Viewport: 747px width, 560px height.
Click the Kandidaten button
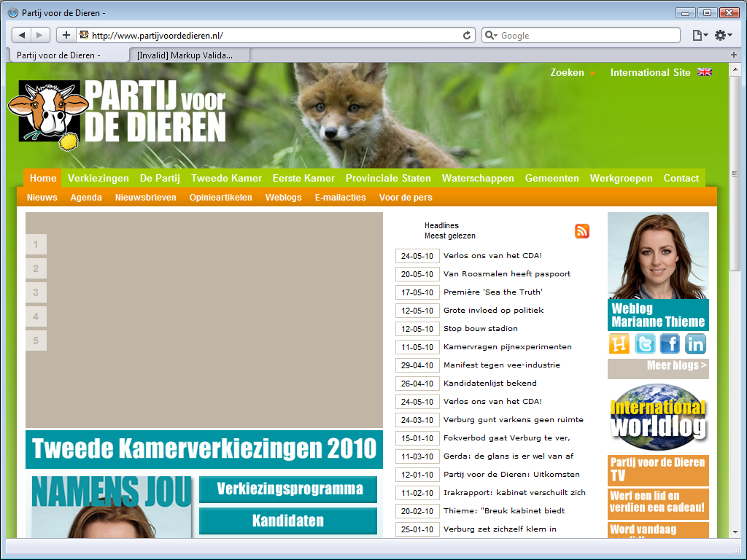(288, 521)
